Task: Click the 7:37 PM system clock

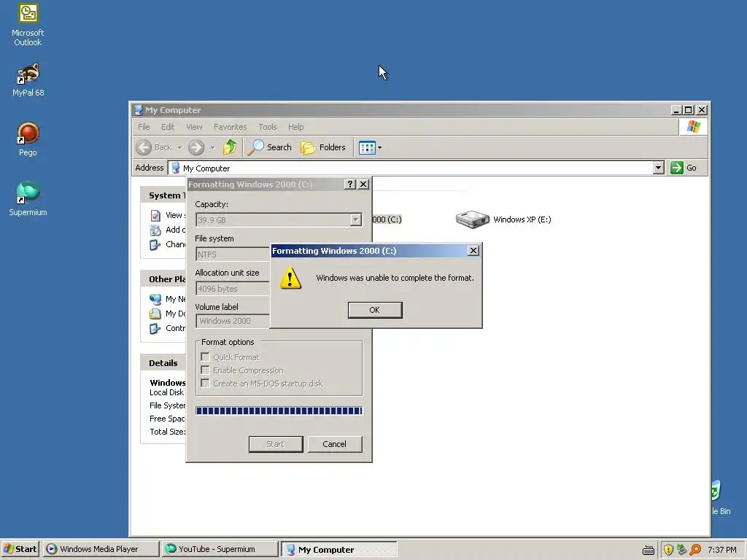Action: 721,550
